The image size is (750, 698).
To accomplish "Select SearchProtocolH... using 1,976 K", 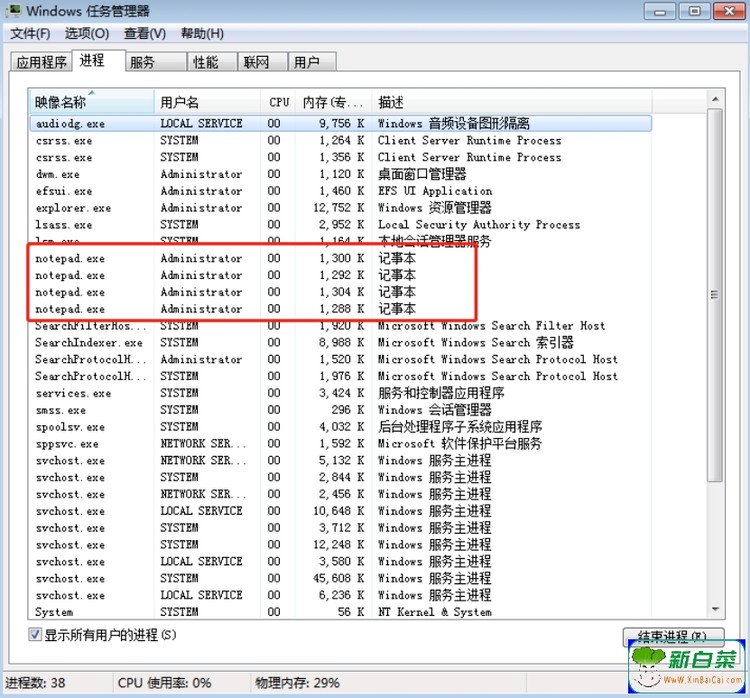I will pyautogui.click(x=341, y=376).
